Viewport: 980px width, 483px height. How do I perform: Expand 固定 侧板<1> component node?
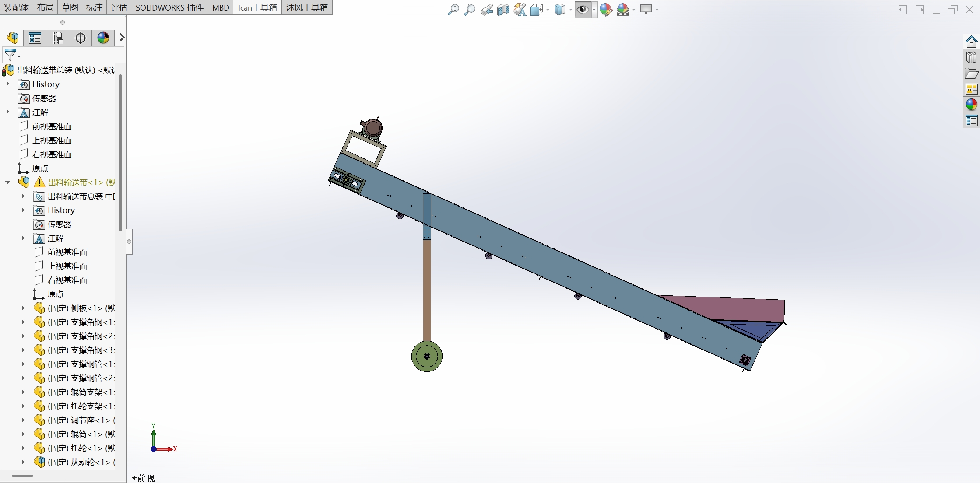point(22,308)
